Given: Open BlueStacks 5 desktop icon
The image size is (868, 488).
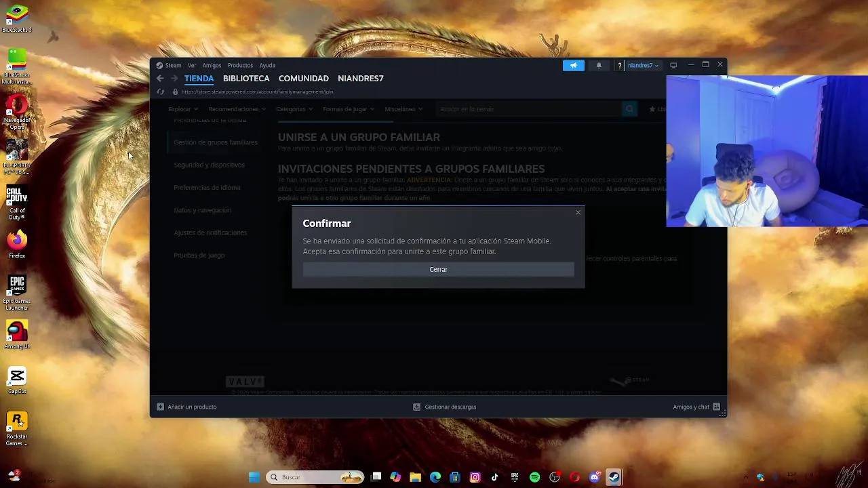Looking at the screenshot, I should (17, 18).
